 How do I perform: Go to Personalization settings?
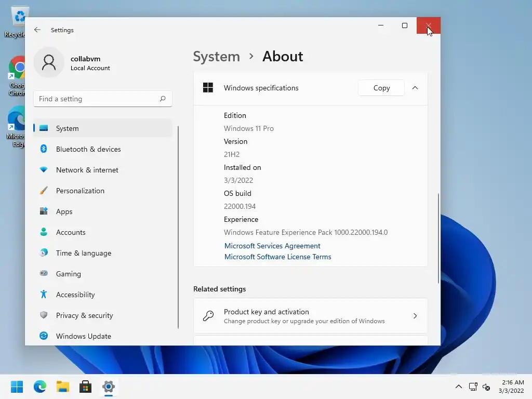(103, 191)
